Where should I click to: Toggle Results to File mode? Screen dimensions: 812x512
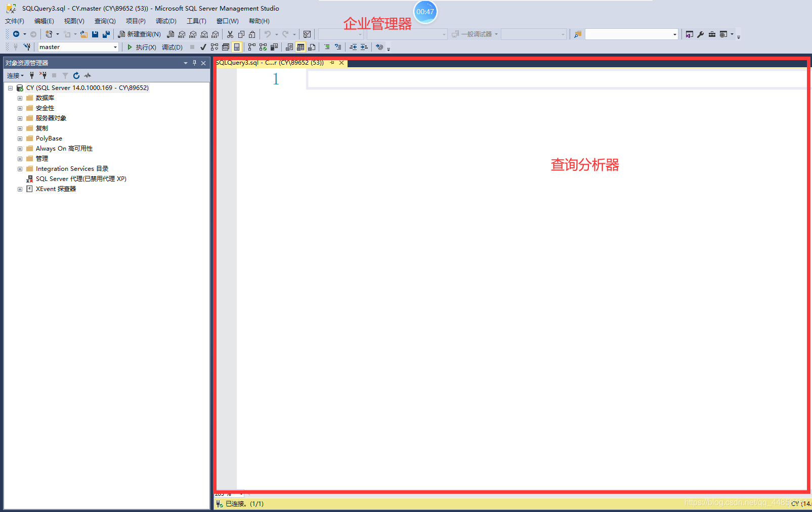312,47
